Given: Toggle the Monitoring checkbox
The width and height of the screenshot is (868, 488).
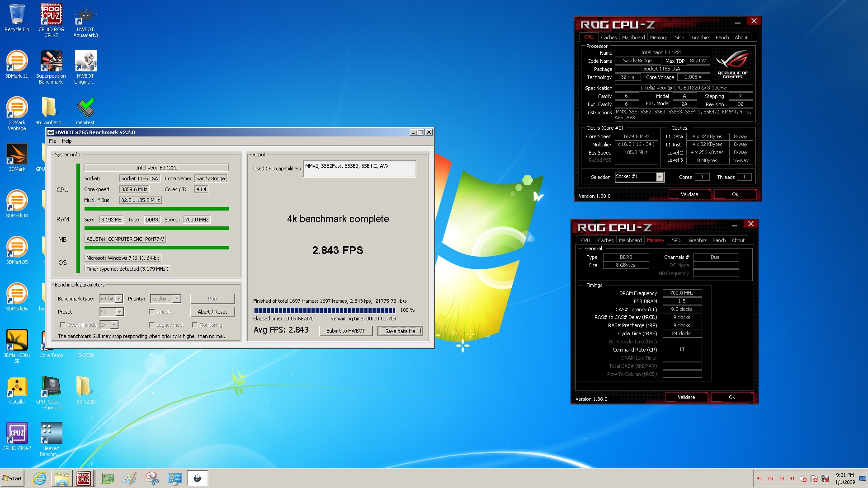Looking at the screenshot, I should point(195,325).
